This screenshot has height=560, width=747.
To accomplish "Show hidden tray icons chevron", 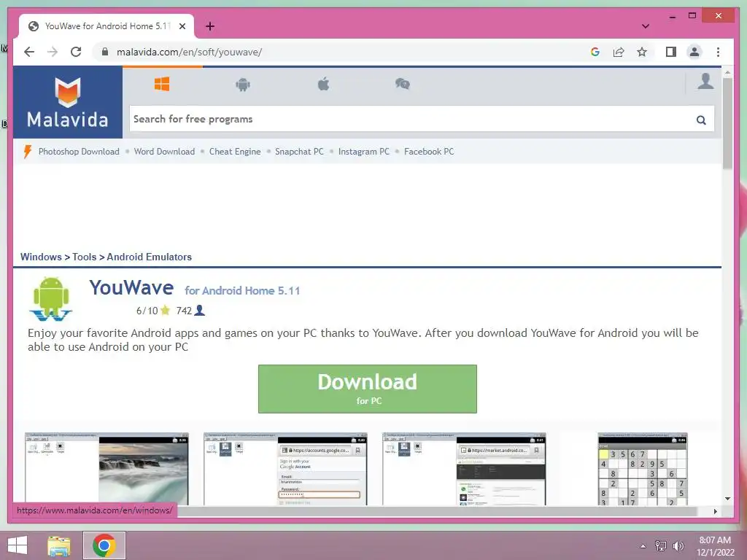I will pyautogui.click(x=643, y=546).
